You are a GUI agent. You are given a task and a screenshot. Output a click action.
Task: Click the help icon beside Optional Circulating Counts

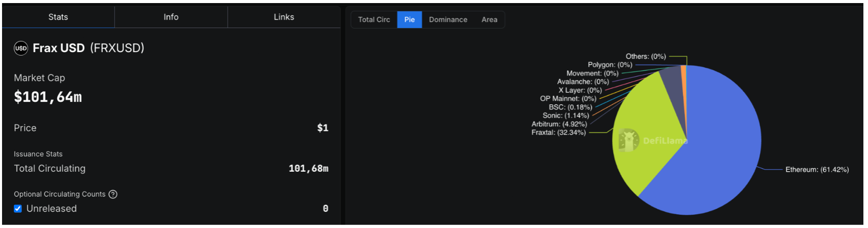(113, 194)
